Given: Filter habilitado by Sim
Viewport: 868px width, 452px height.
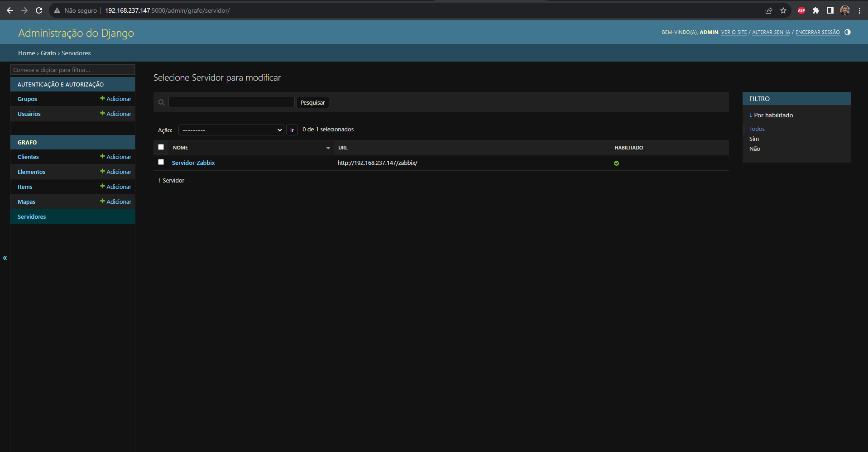Looking at the screenshot, I should [x=754, y=139].
